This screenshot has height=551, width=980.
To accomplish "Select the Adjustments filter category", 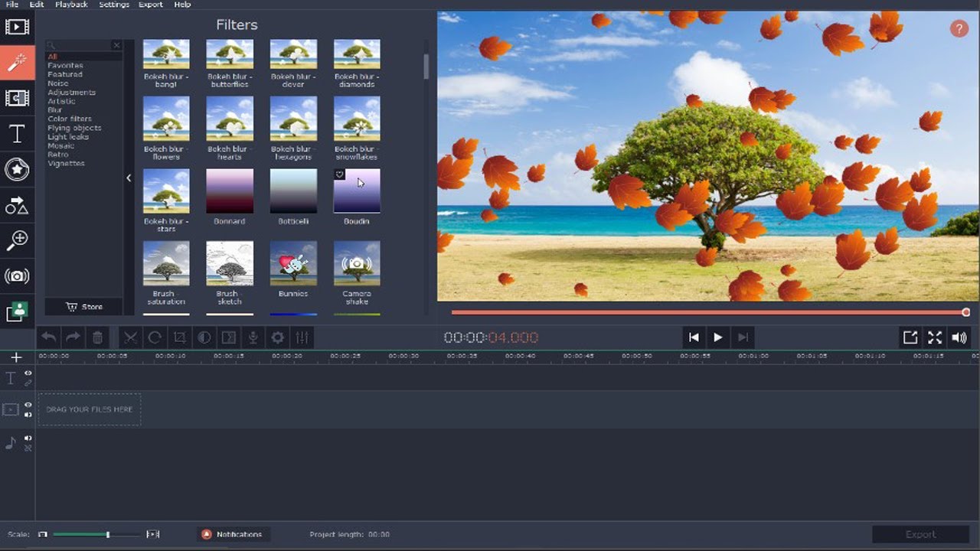I will (71, 93).
